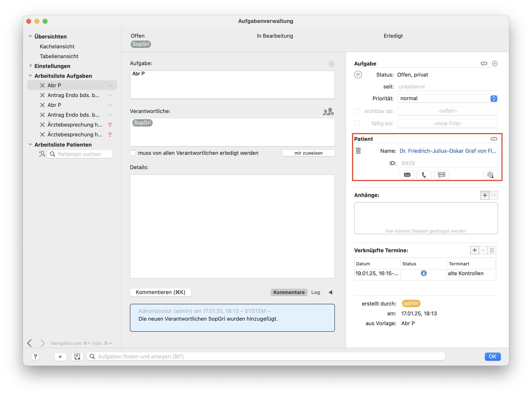Click the admin creator tag
Image resolution: width=532 pixels, height=396 pixels.
[x=411, y=303]
